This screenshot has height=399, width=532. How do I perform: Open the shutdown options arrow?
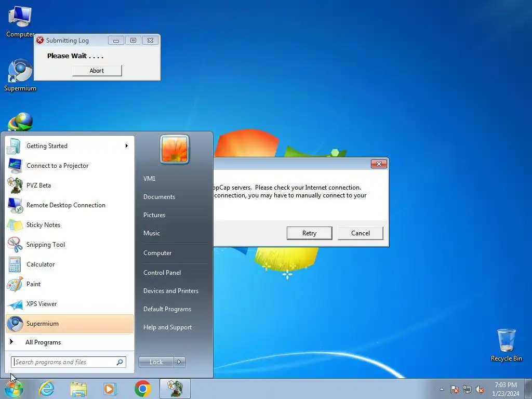coord(179,362)
